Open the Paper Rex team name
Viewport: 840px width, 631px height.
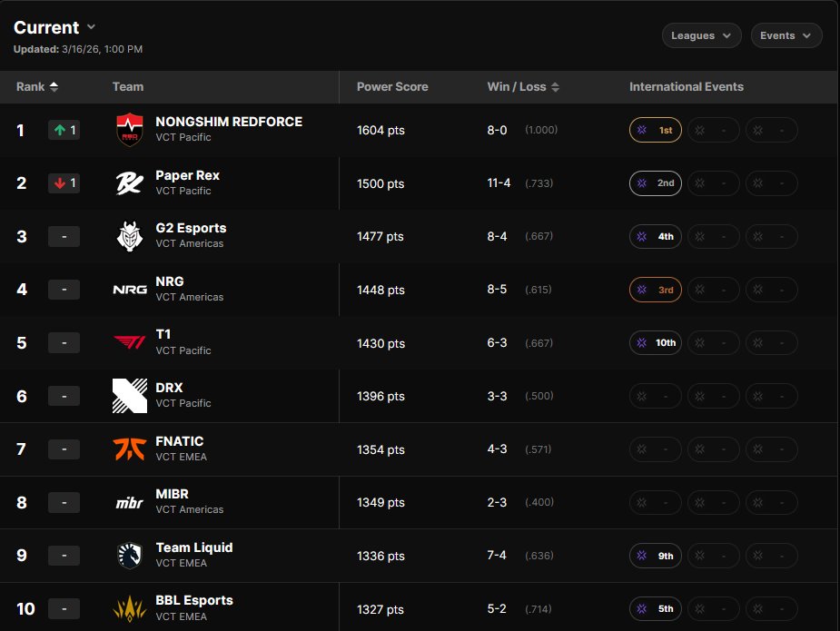(x=187, y=175)
